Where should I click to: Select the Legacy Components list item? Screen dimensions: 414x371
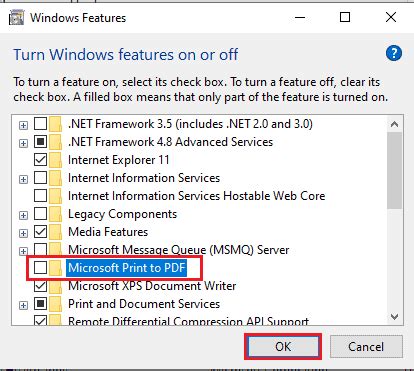122,214
